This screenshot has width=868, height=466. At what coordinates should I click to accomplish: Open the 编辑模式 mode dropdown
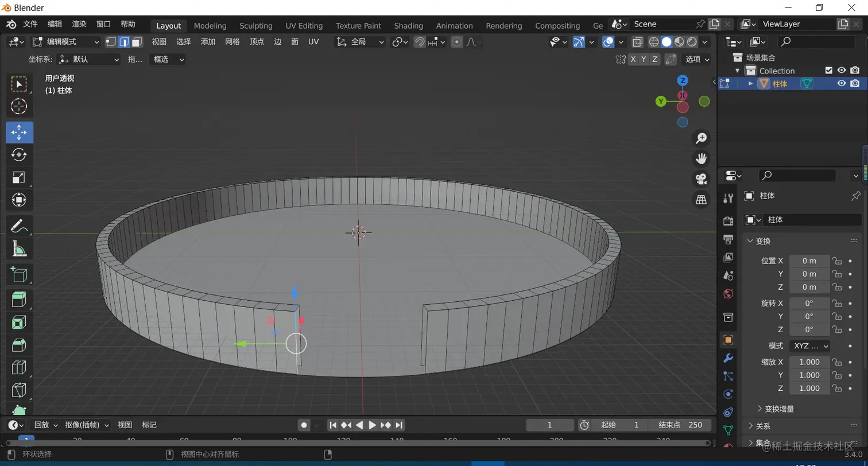click(66, 42)
